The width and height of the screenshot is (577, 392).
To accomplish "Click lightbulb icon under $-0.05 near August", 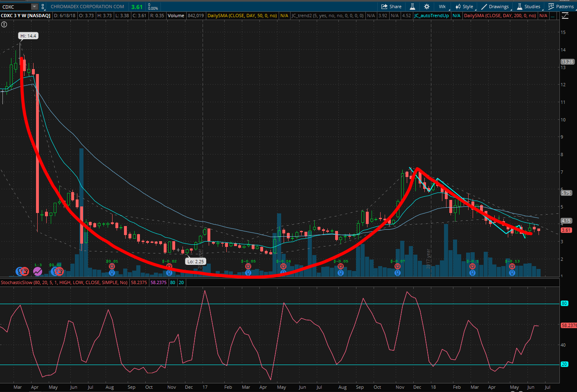I will 340,273.
